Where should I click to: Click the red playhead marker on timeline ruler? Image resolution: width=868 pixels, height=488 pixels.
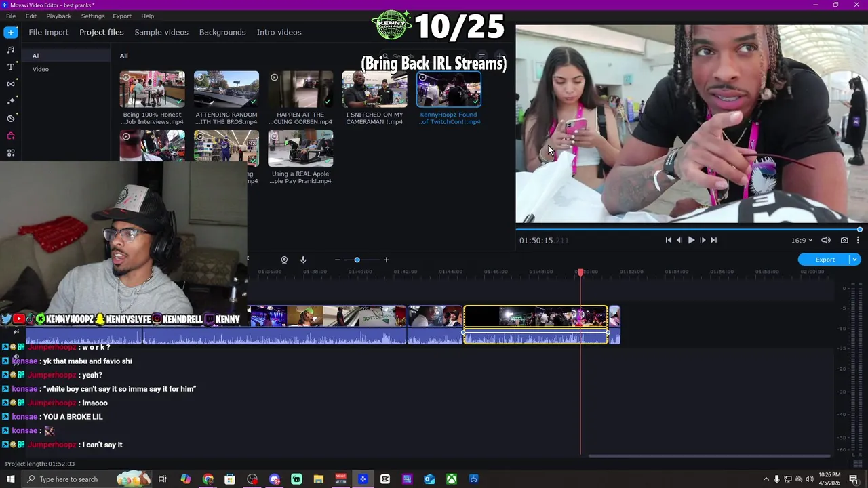pos(580,272)
